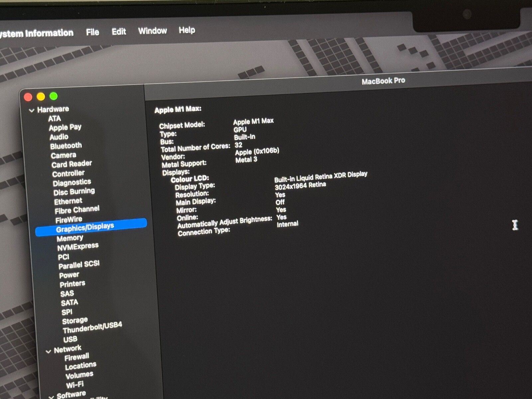Select PCI in the sidebar
The width and height of the screenshot is (532, 399).
click(x=64, y=257)
